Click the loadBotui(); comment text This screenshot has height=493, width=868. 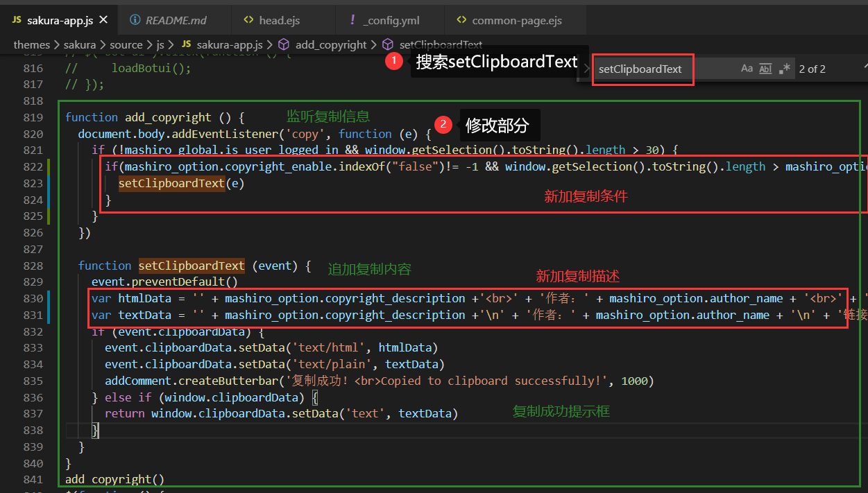(151, 68)
